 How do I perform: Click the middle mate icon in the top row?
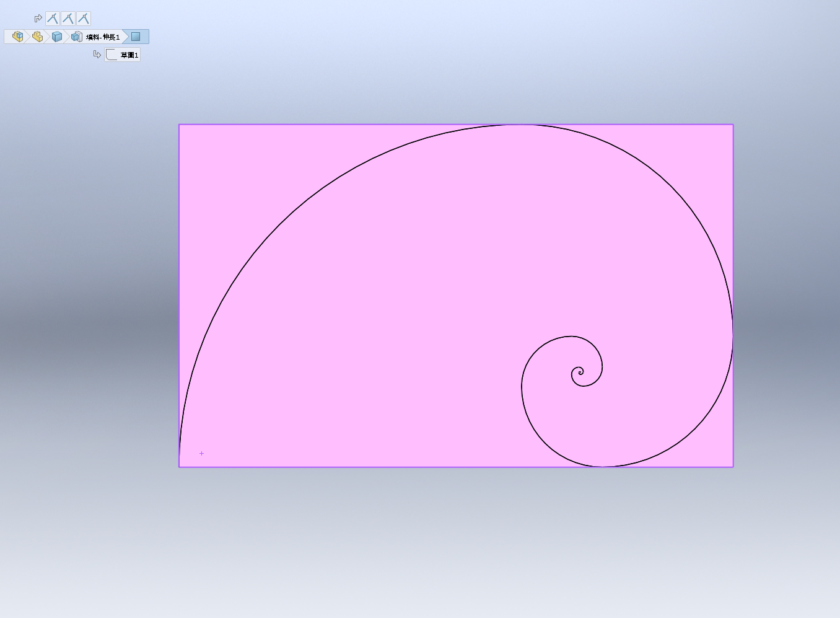[x=68, y=19]
